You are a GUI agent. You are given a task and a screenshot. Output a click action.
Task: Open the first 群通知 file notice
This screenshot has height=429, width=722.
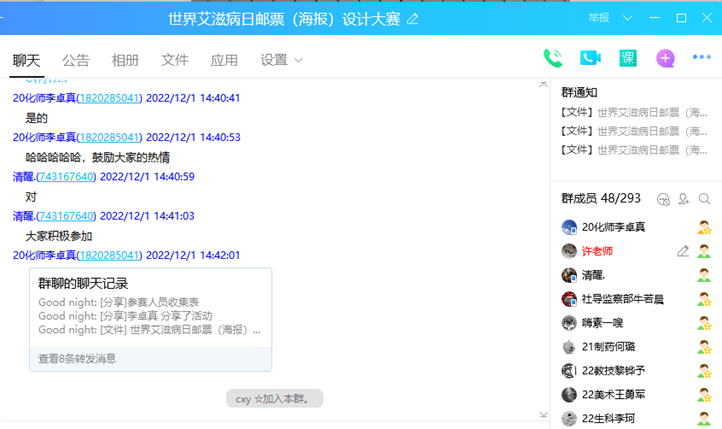tap(630, 113)
